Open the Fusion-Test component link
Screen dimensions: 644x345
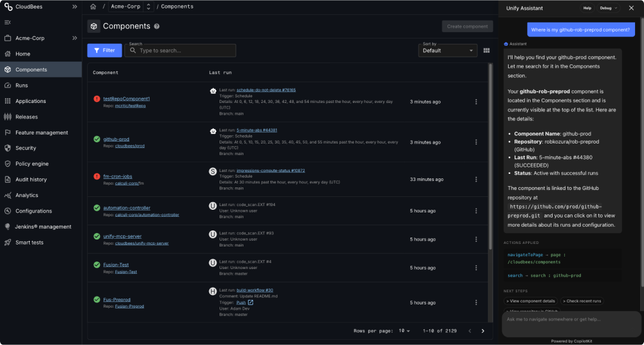point(116,265)
